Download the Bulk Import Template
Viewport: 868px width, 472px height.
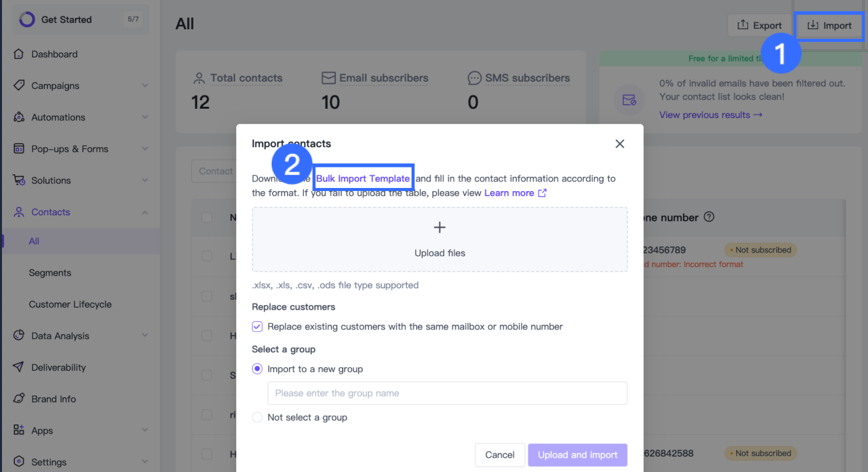363,178
